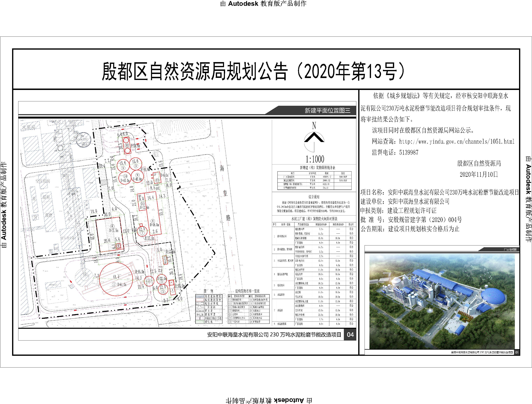Open the yindu.gov.cn channels URL
The height and width of the screenshot is (404, 532).
[x=457, y=141]
